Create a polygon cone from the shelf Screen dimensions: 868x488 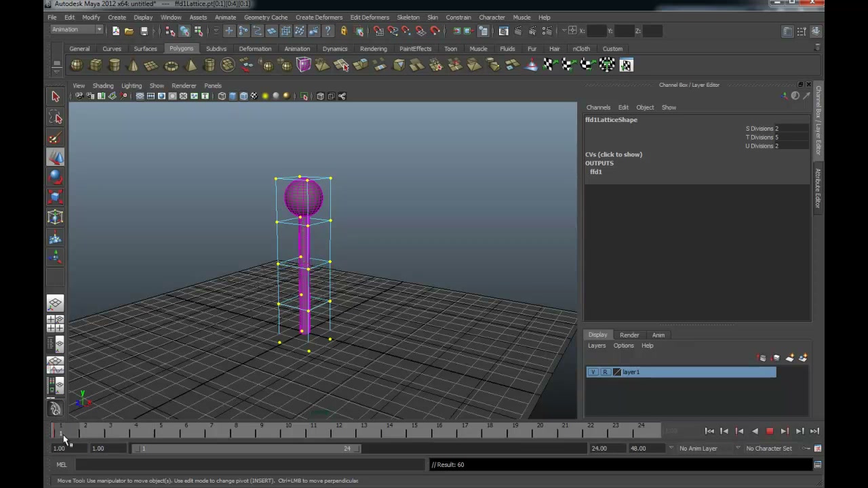click(x=133, y=65)
